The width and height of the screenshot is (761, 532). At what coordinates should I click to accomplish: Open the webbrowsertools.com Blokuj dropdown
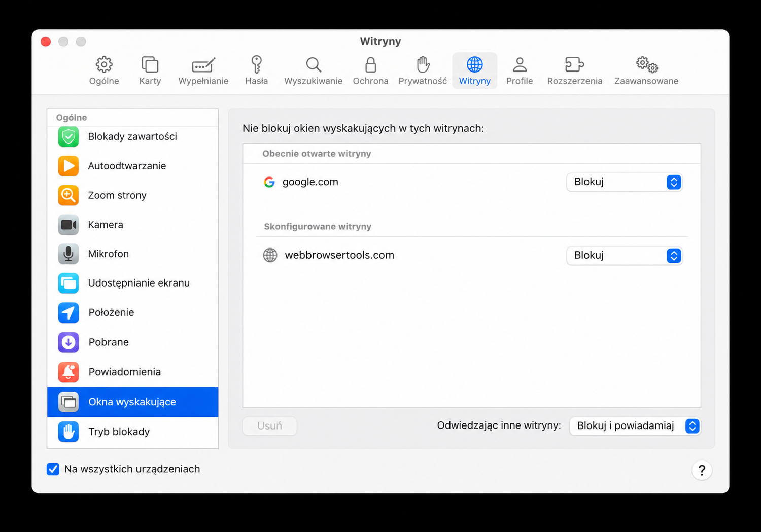pos(625,256)
